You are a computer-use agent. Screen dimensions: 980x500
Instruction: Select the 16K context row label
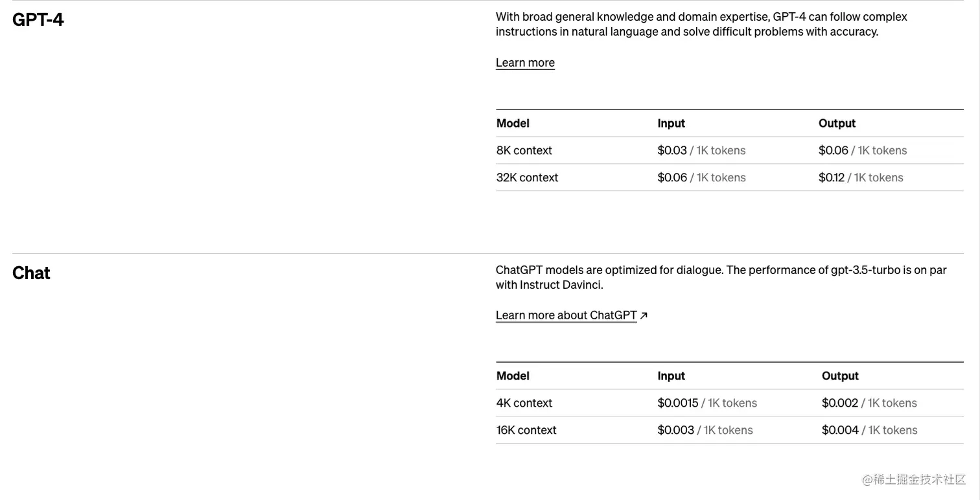pos(526,430)
